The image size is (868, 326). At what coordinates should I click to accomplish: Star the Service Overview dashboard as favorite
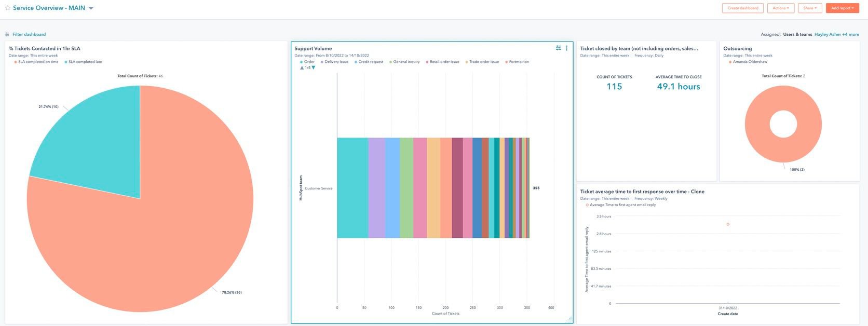click(8, 8)
